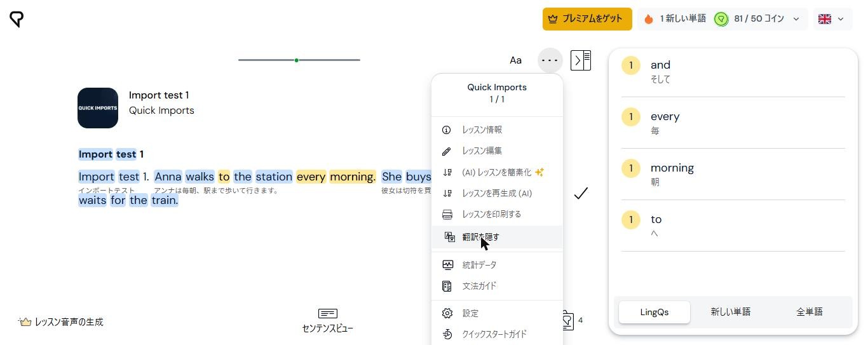Open the Quick Imports course link
This screenshot has width=868, height=345.
pos(161,111)
